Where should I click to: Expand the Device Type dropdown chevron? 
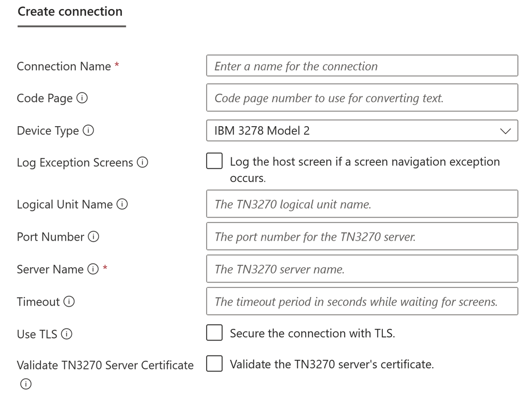[x=505, y=131]
